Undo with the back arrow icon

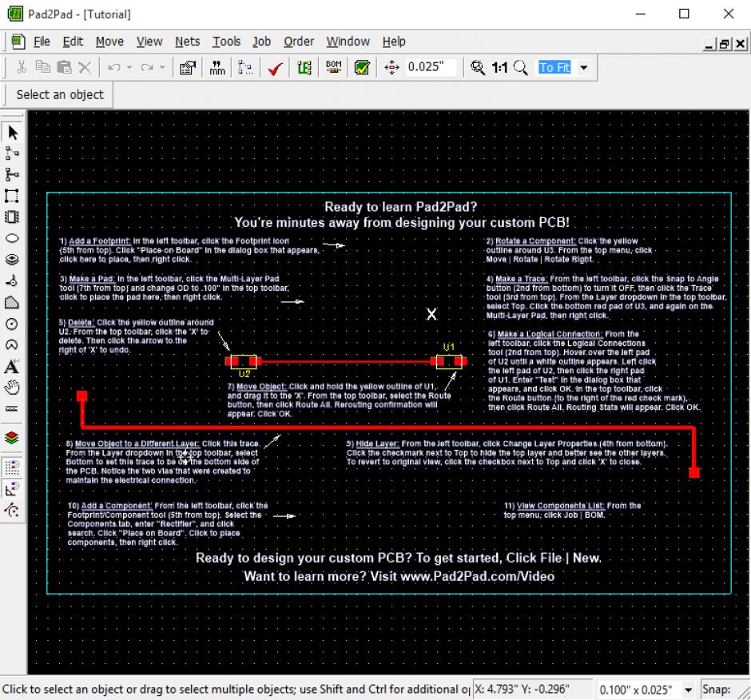click(114, 67)
